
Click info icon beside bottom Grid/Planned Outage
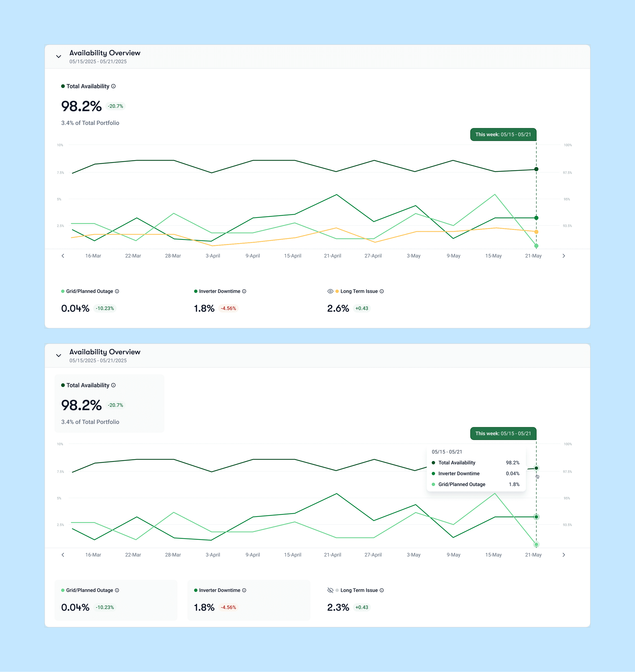[117, 590]
